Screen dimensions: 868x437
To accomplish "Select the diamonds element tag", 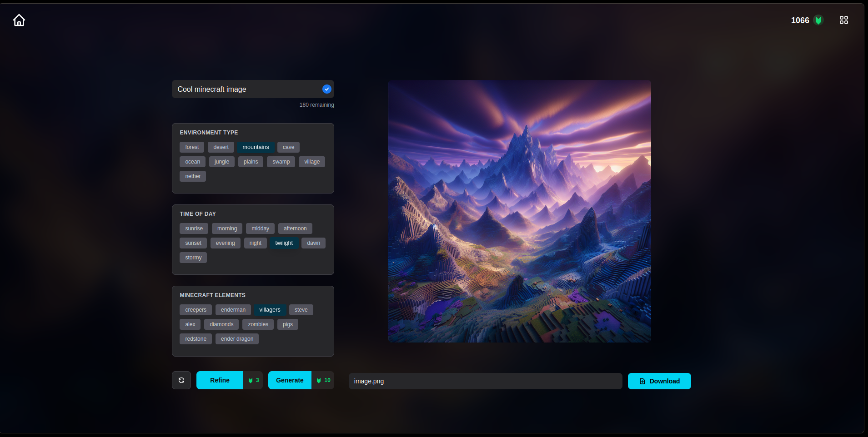I will [x=221, y=324].
